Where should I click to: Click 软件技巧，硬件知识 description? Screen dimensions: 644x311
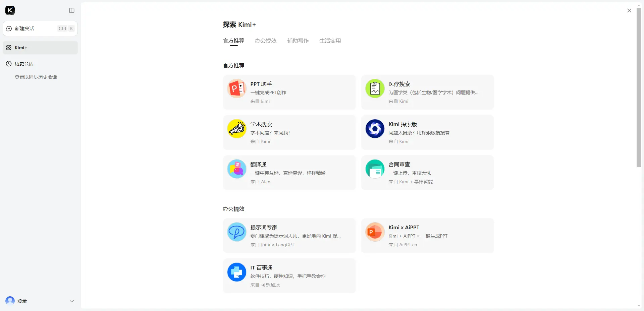288,276
